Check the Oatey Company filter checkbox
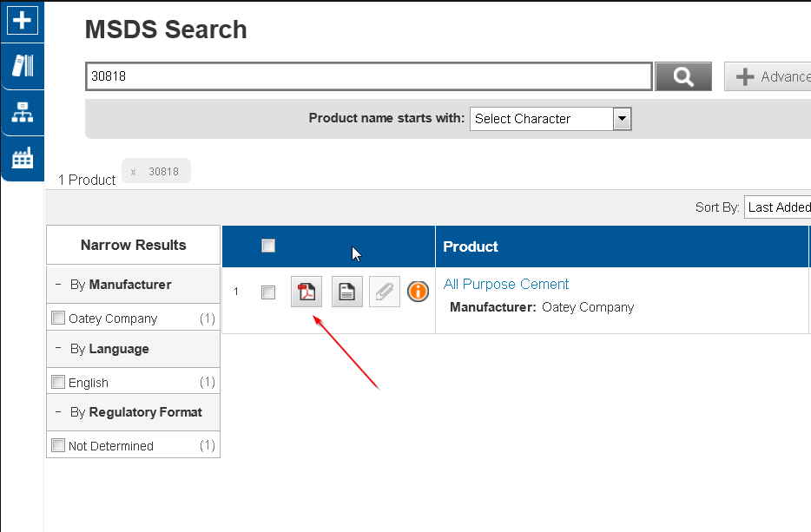 pyautogui.click(x=58, y=318)
